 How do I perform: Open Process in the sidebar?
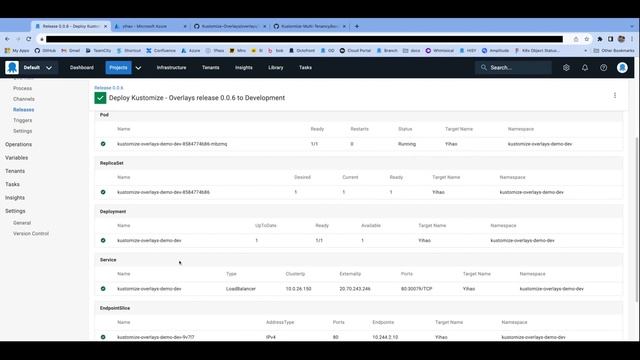pos(22,88)
